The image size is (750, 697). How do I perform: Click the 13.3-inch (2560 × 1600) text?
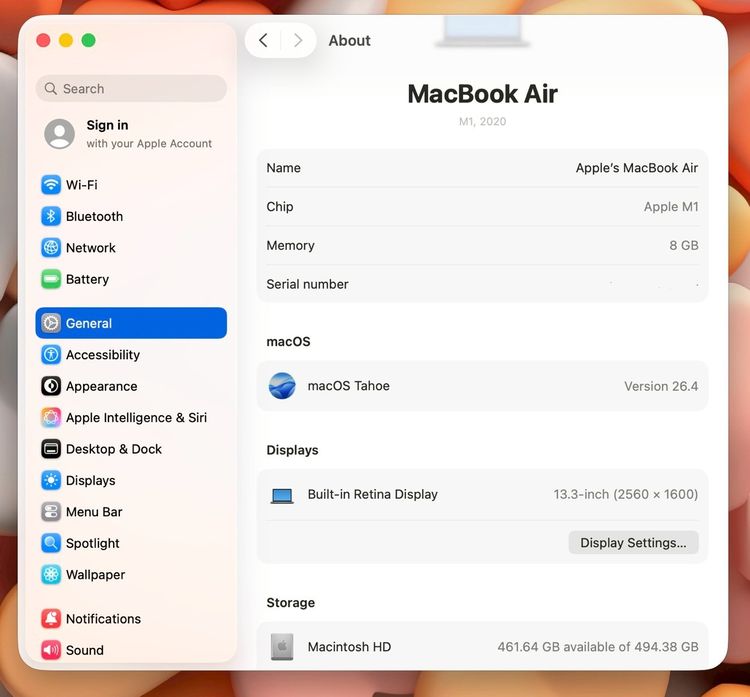click(626, 494)
